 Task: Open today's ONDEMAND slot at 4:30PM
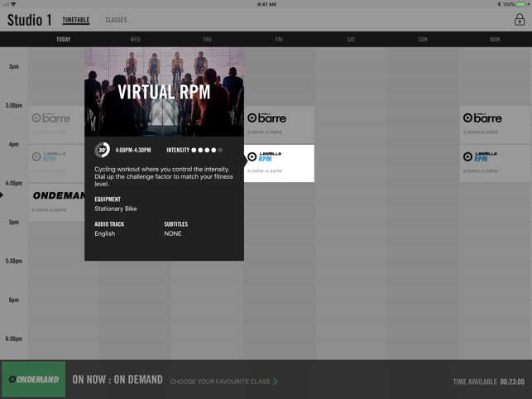click(x=56, y=202)
